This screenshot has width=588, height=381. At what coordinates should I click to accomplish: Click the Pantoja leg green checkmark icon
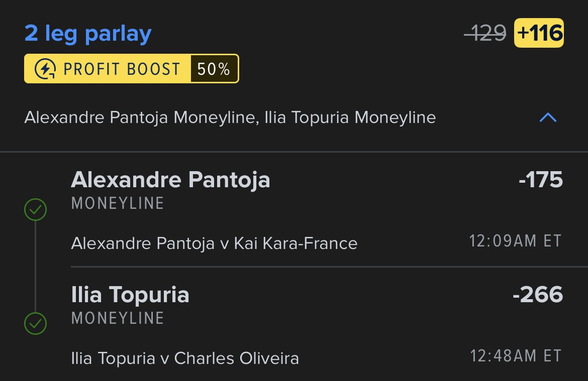36,209
